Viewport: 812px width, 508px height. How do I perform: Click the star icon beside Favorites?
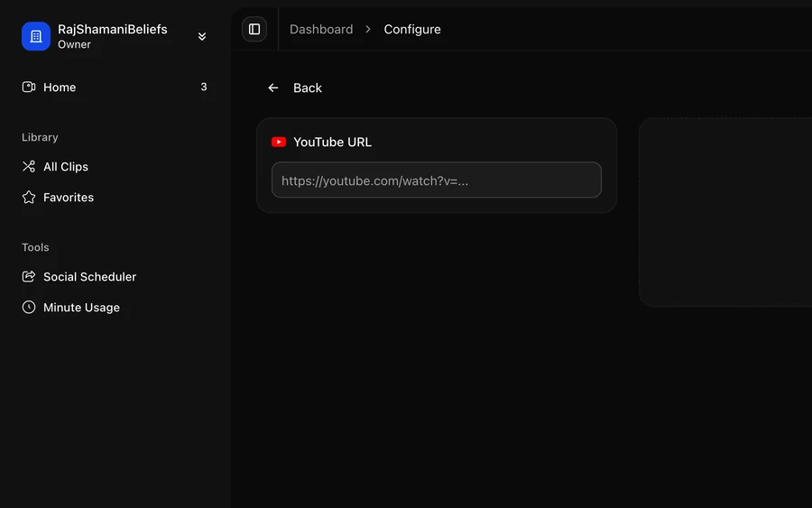tap(29, 197)
